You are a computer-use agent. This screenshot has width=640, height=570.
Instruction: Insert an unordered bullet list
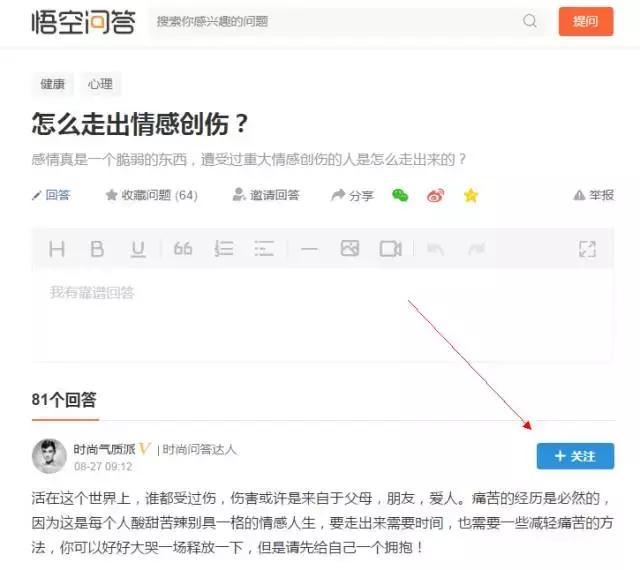click(x=264, y=248)
